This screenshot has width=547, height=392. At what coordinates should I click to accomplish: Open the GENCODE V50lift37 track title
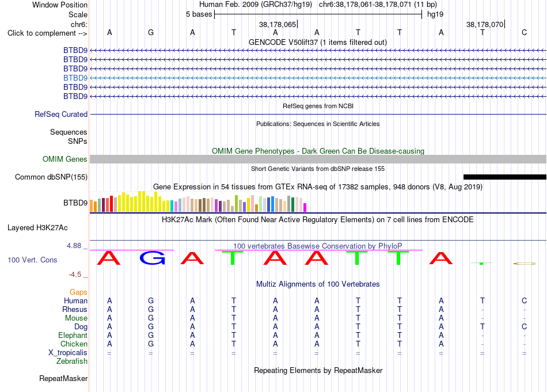click(x=317, y=42)
